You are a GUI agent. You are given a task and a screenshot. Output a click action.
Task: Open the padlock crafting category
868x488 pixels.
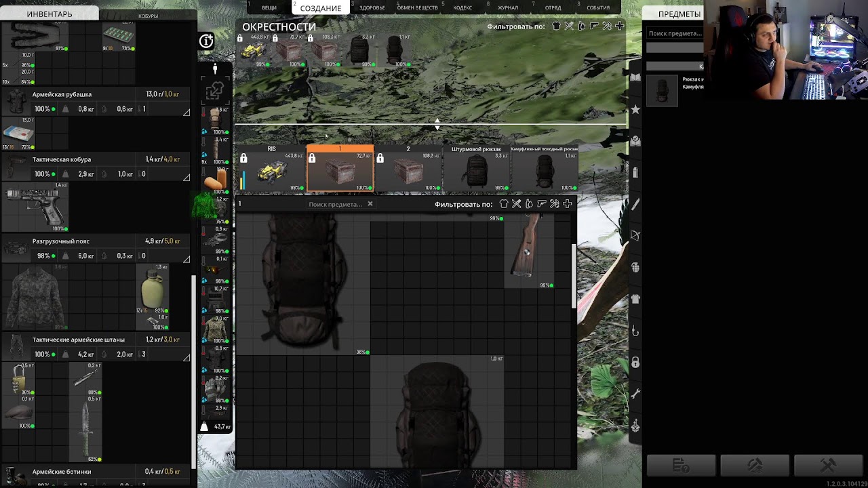(x=635, y=363)
